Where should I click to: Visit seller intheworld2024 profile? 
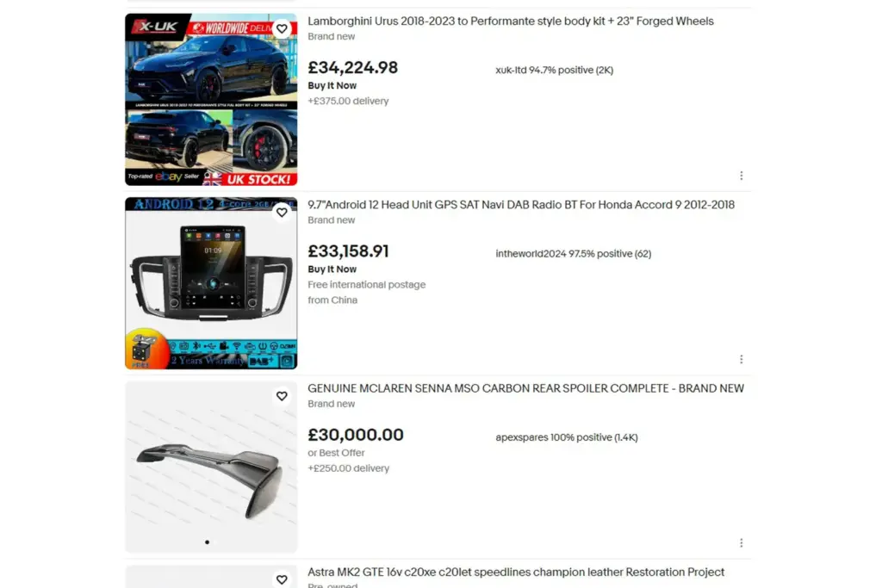pos(573,254)
